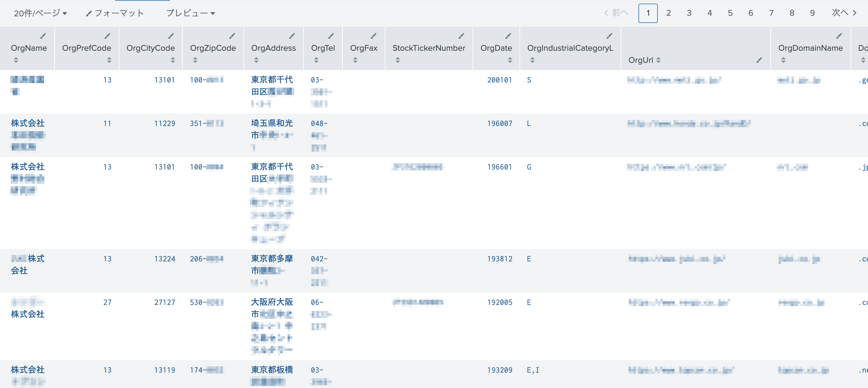The height and width of the screenshot is (388, 868).
Task: Sort by OrgIndustrialCategoryL column arrows
Action: pyautogui.click(x=532, y=60)
